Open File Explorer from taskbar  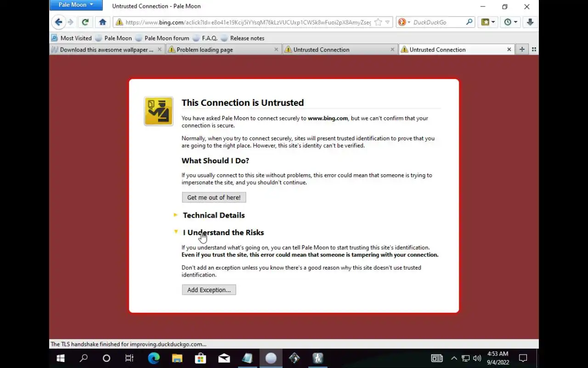coord(177,358)
